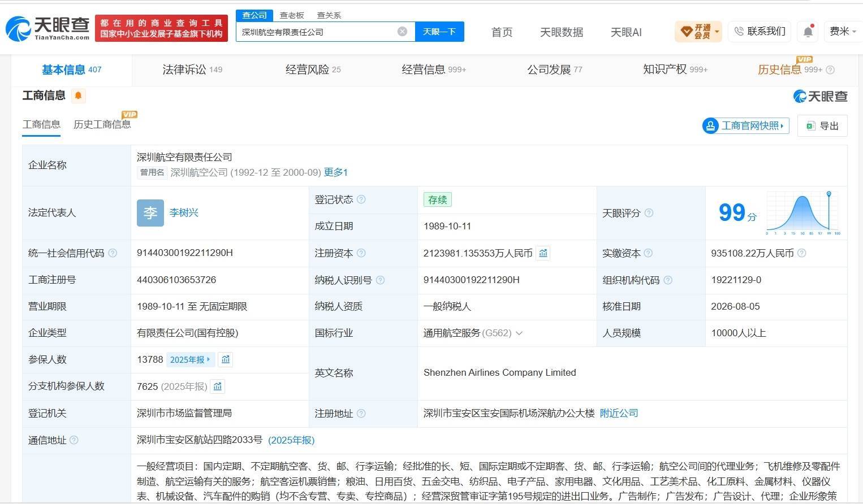Open the 2025年报 tag beside 13788
Screen dimensions: 863x504
[x=190, y=359]
